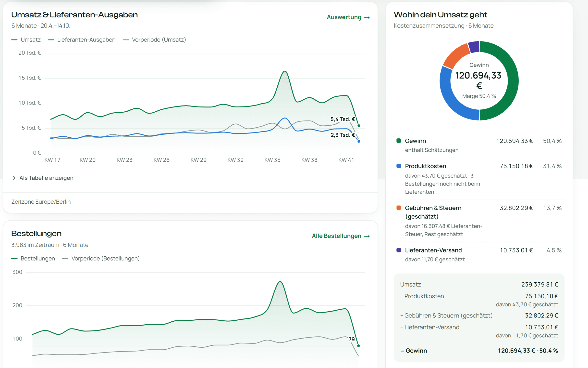
Task: Click the blue 2,3 Tsd. € endpoint dot
Action: tap(359, 141)
